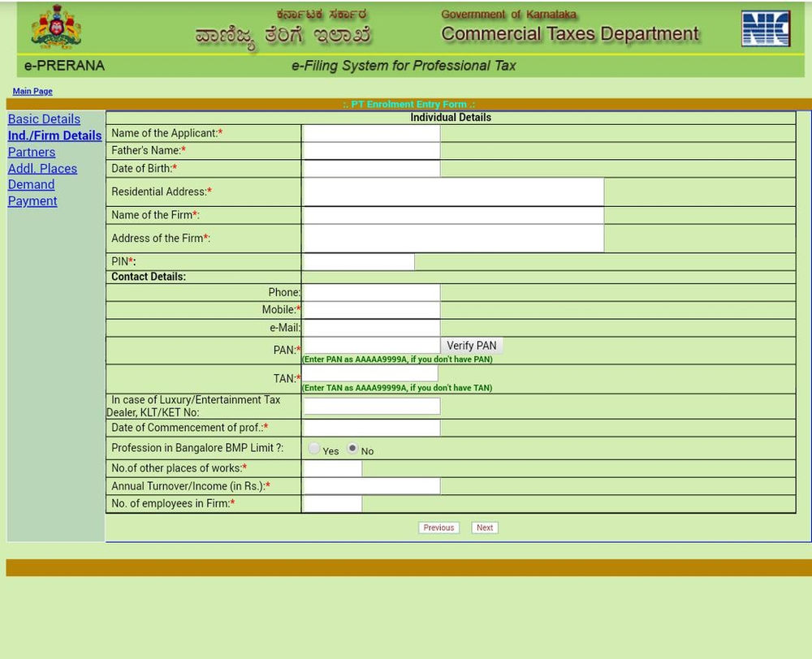Click the PAN input field

[x=369, y=345]
